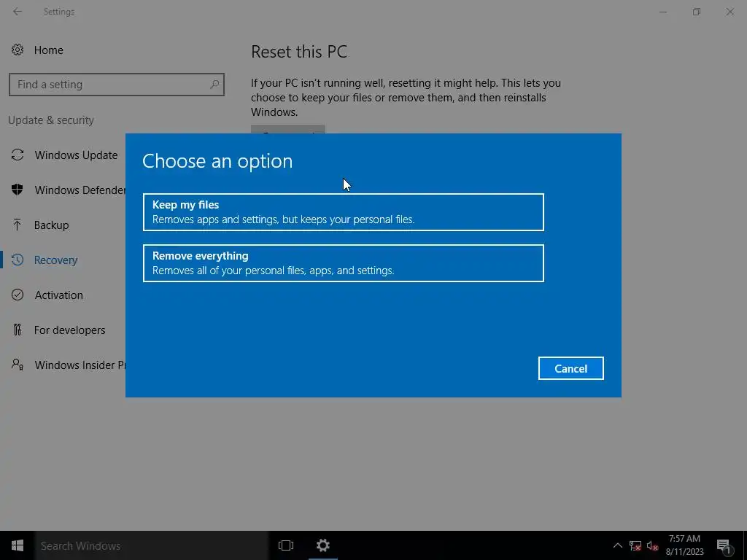Screen dimensions: 747x560
Task: Open Action Center notifications icon
Action: point(724,546)
